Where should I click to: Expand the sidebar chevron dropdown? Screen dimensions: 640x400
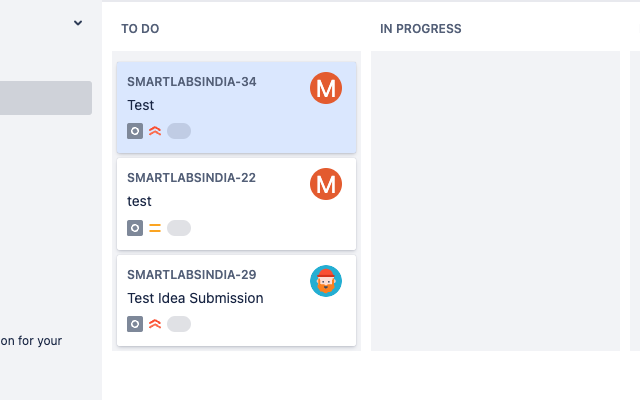[78, 23]
